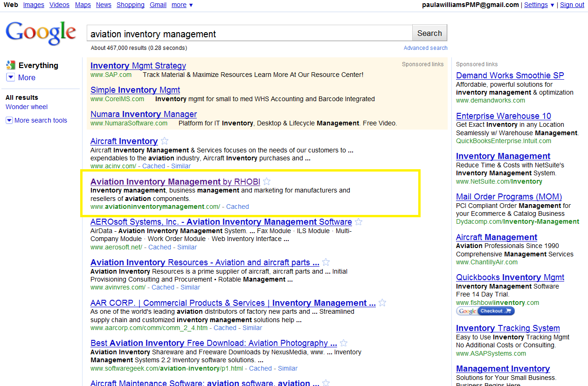Open Aircraft Maintenance Software result title
The width and height of the screenshot is (588, 386).
205,383
